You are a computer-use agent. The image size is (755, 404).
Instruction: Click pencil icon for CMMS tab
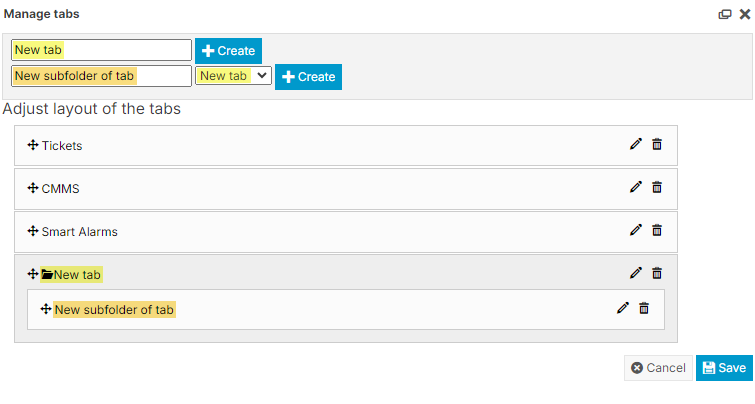click(635, 187)
